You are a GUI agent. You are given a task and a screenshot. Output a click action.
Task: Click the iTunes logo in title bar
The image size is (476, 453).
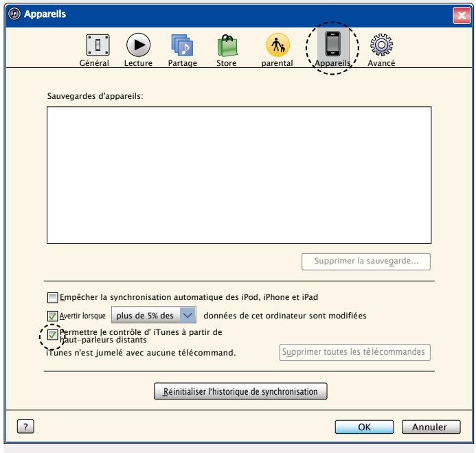click(x=14, y=14)
